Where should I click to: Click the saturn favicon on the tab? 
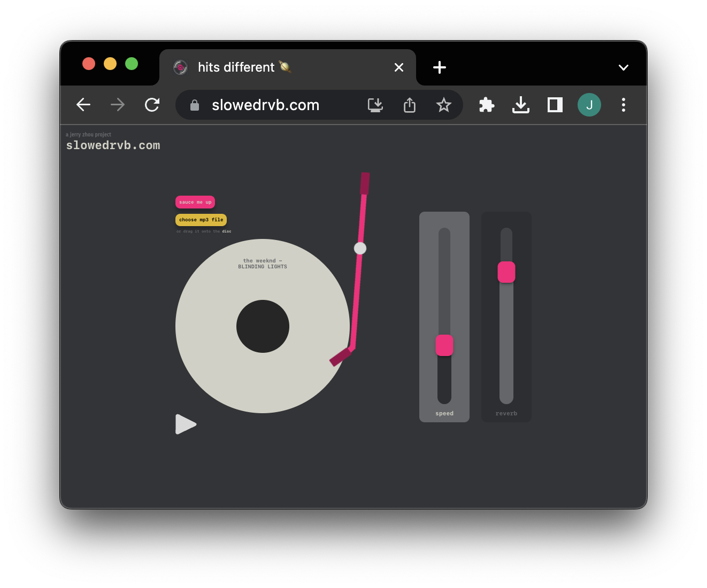[180, 67]
